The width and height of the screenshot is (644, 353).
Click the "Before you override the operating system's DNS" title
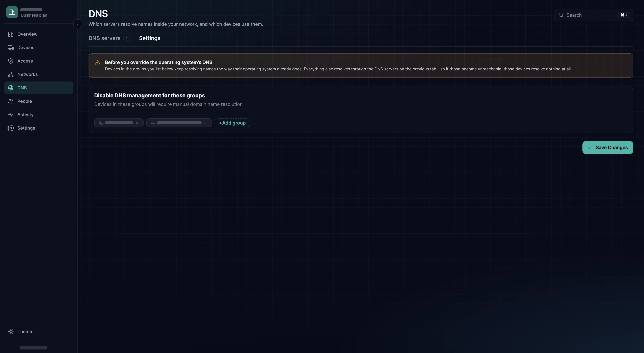pyautogui.click(x=158, y=63)
